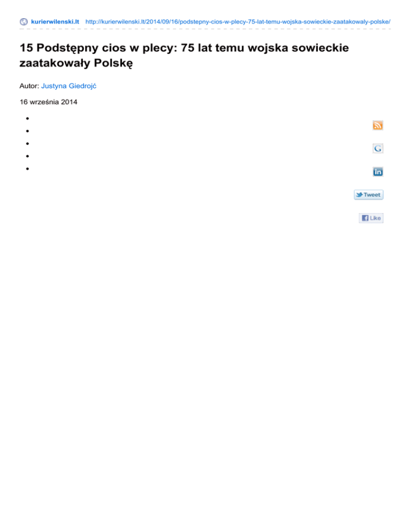
Task: Click the date 16 września 2014
Action: click(x=49, y=102)
